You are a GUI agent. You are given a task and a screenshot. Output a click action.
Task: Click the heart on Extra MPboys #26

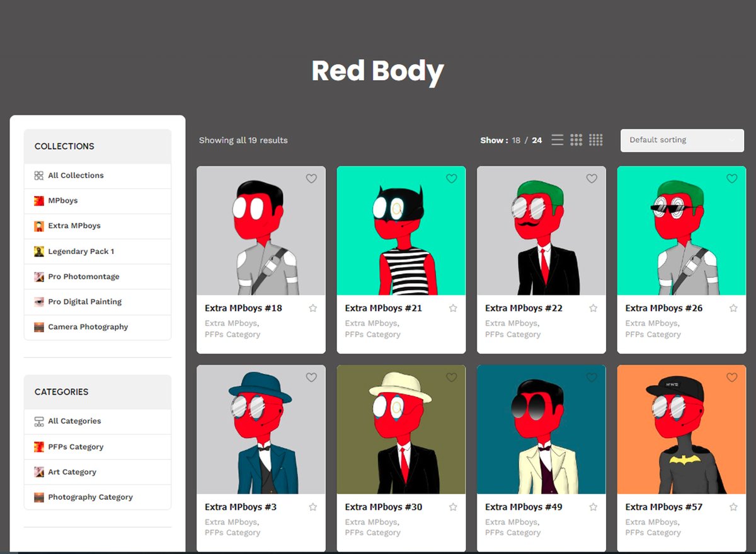coord(732,179)
